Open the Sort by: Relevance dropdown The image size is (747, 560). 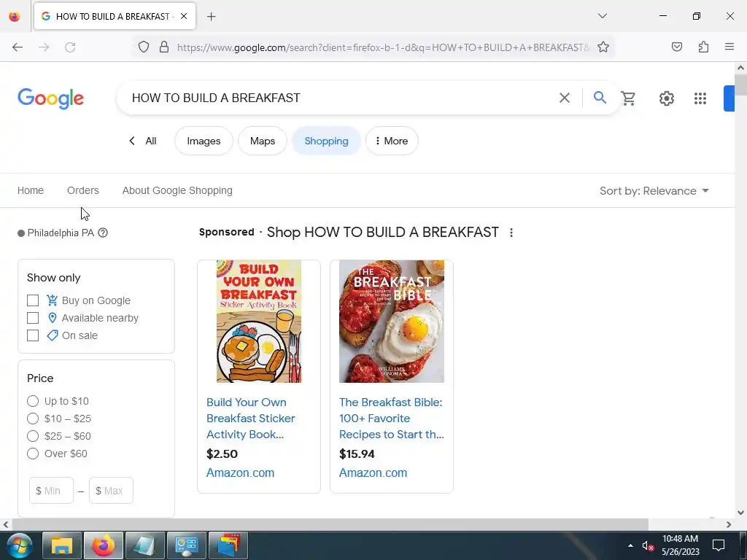coord(654,191)
